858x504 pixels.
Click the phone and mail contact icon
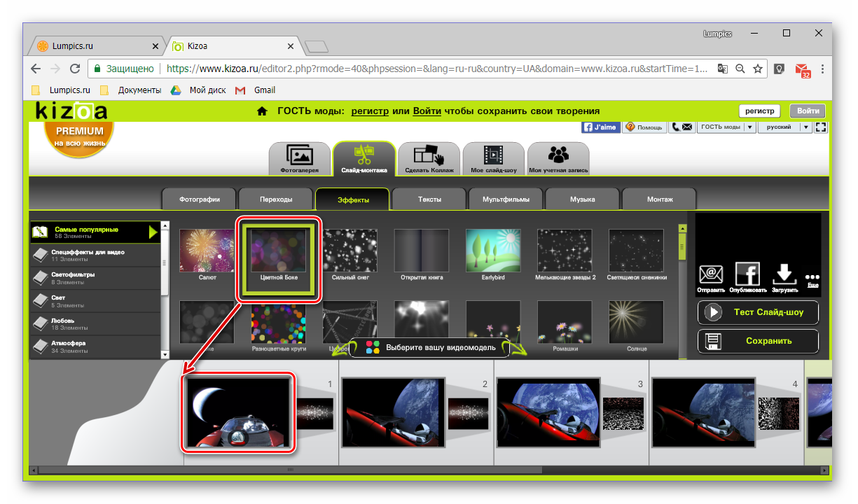[x=681, y=127]
